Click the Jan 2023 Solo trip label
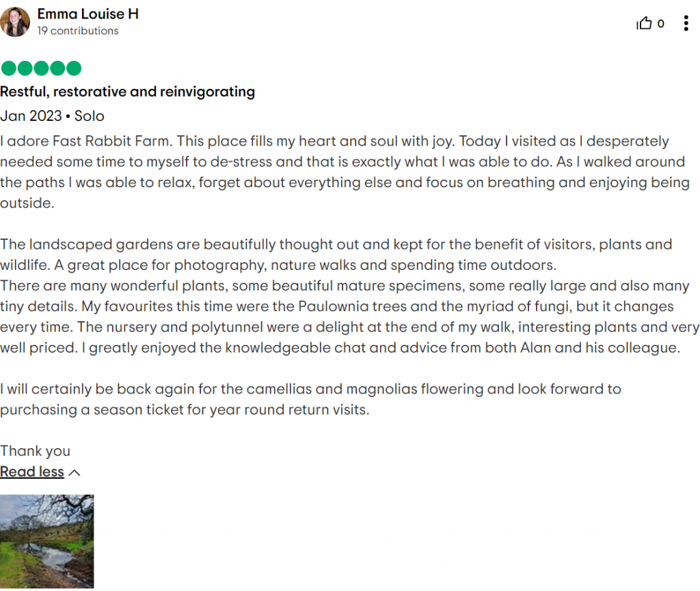 52,116
